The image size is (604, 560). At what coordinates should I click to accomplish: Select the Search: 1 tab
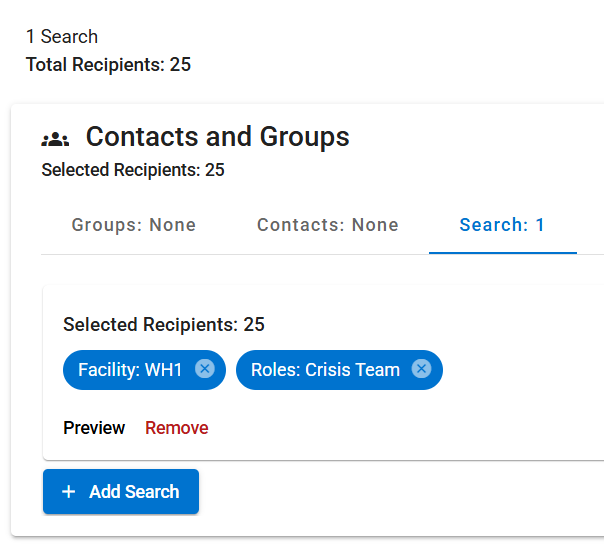(502, 225)
